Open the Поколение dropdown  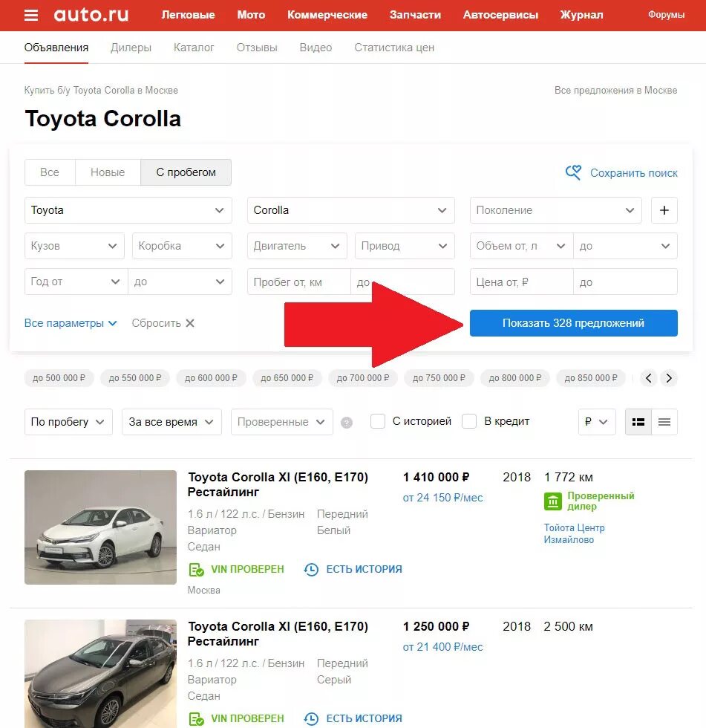tap(555, 210)
